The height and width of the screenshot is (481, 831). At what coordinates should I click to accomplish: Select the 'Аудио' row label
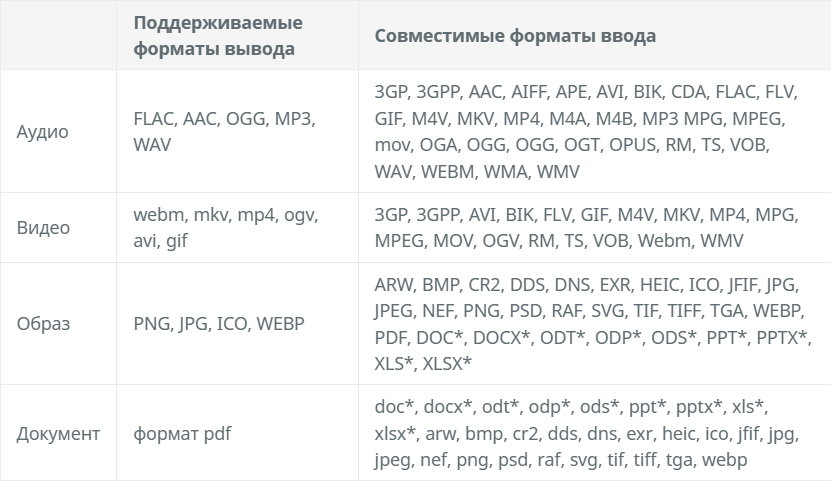[43, 131]
